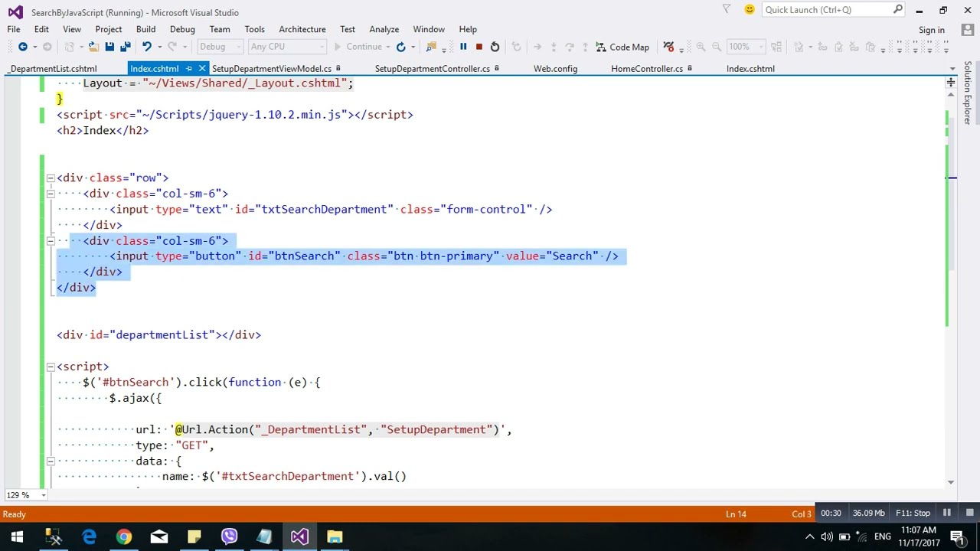Open the Architecture menu
The height and width of the screenshot is (551, 980).
(302, 29)
